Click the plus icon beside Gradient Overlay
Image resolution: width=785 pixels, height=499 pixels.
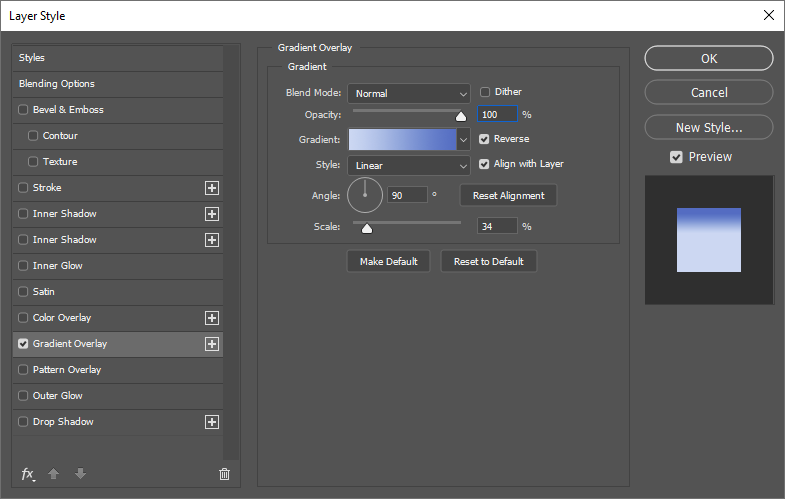click(211, 344)
